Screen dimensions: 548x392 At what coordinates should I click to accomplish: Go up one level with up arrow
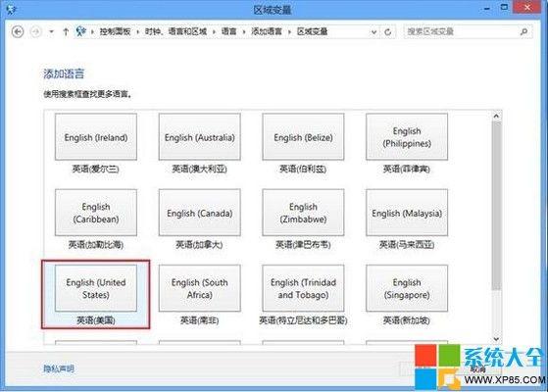66,31
